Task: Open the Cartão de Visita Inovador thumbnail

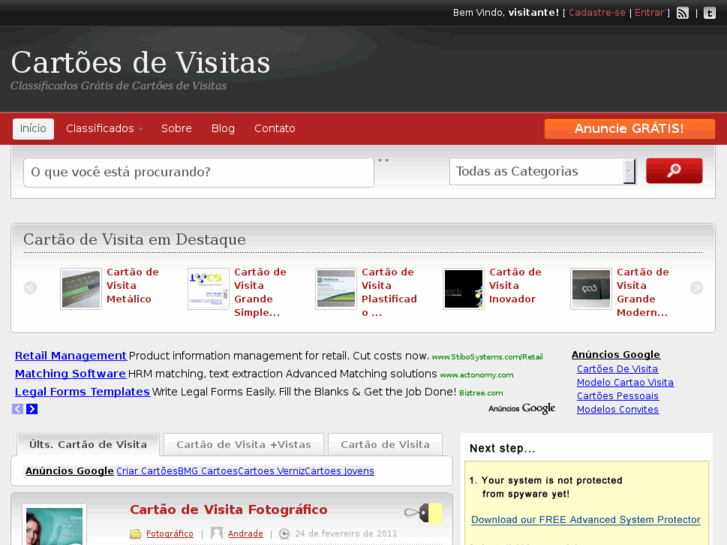Action: click(464, 289)
